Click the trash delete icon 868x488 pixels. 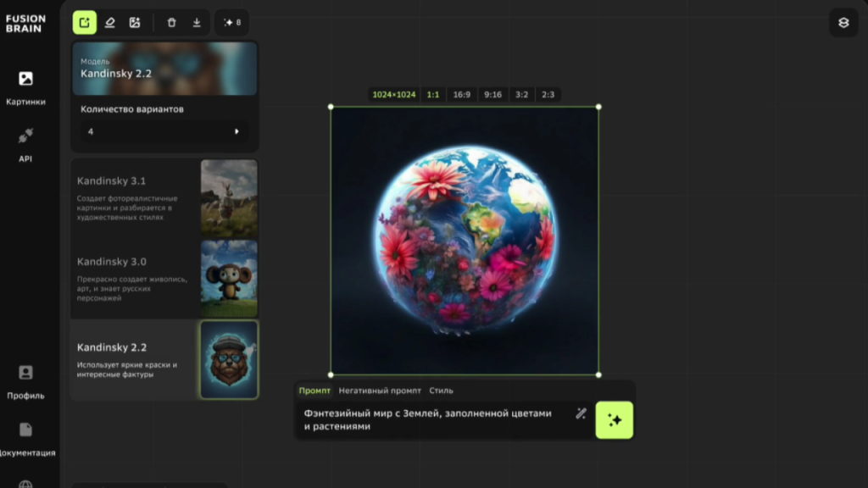[x=172, y=23]
